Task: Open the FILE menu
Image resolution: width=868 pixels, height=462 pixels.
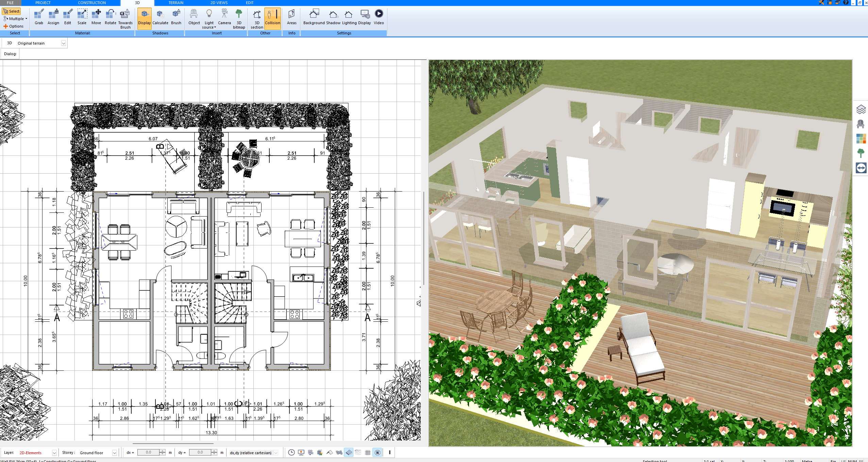Action: pyautogui.click(x=10, y=3)
